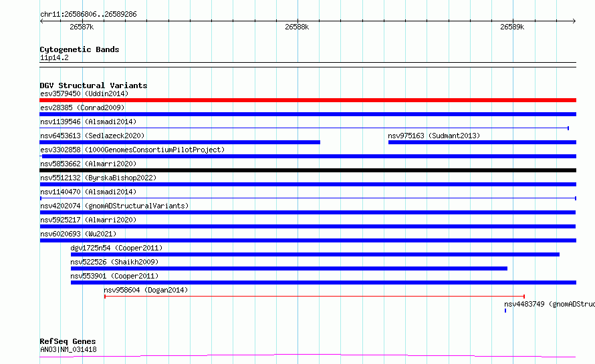Open nsv553901 (Cooper2011) label
595x364 pixels.
pyautogui.click(x=114, y=276)
